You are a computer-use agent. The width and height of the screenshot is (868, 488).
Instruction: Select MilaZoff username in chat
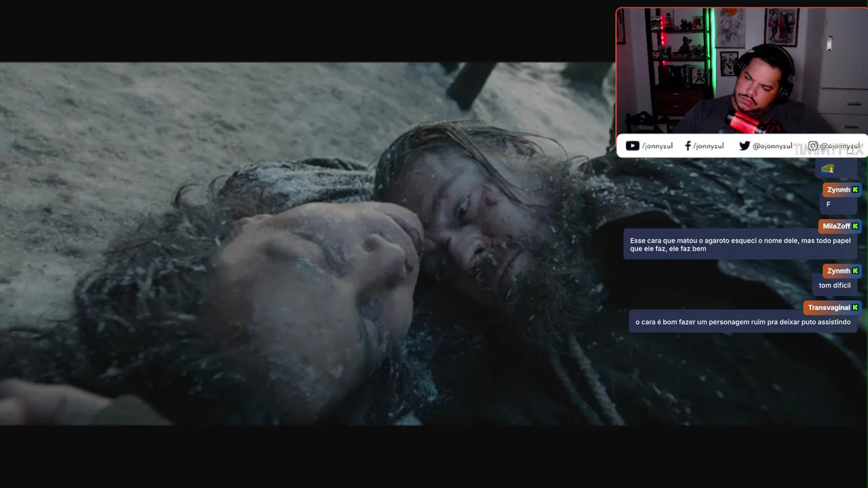pyautogui.click(x=836, y=226)
